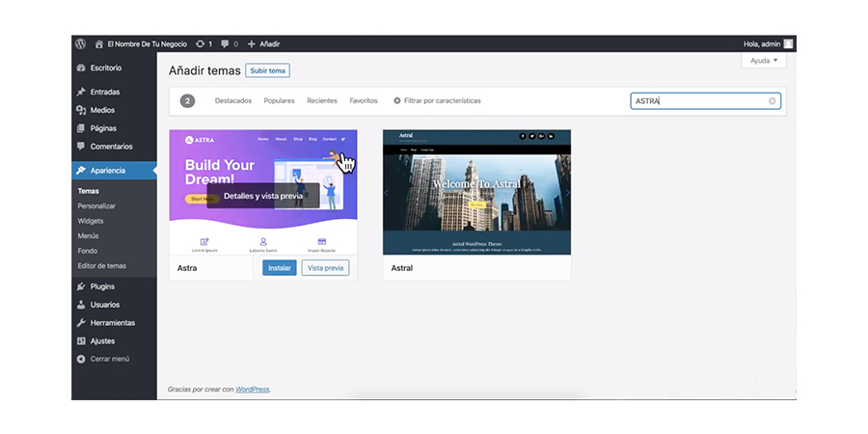Click the Herramientas wrench icon
The image size is (868, 434).
coord(81,323)
